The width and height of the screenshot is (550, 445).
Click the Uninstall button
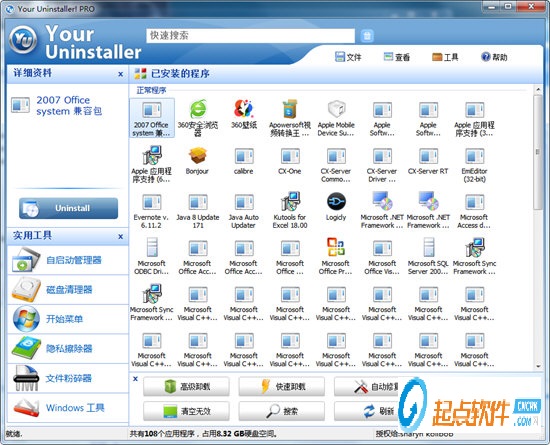pyautogui.click(x=68, y=208)
